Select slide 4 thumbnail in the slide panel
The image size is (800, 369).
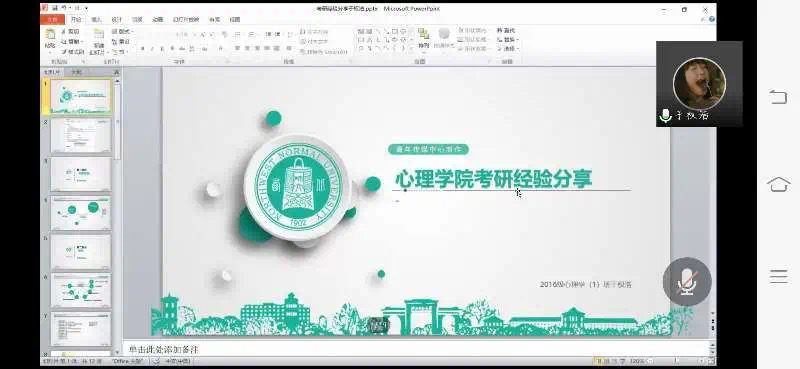pos(81,213)
